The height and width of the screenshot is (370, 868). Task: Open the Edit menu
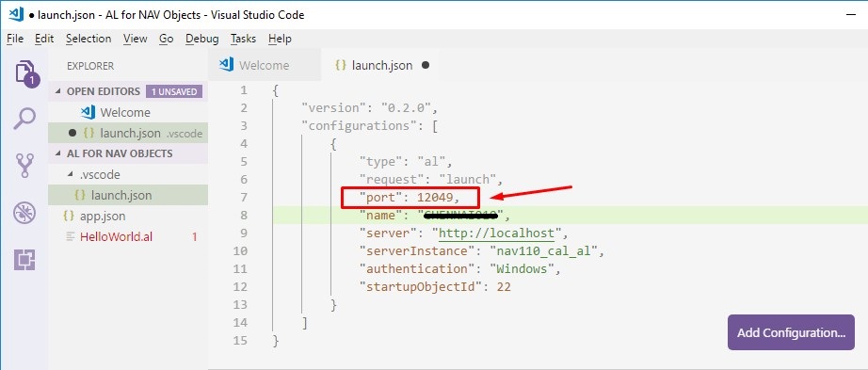(44, 39)
